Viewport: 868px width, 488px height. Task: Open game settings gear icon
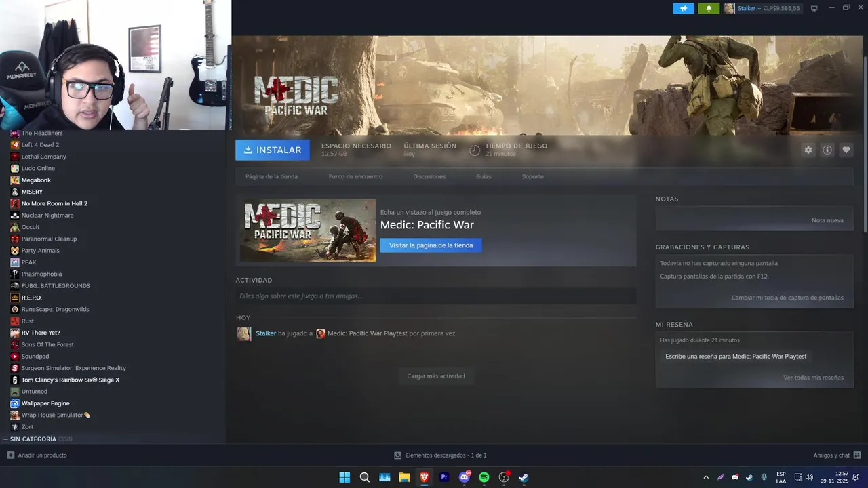pos(808,150)
